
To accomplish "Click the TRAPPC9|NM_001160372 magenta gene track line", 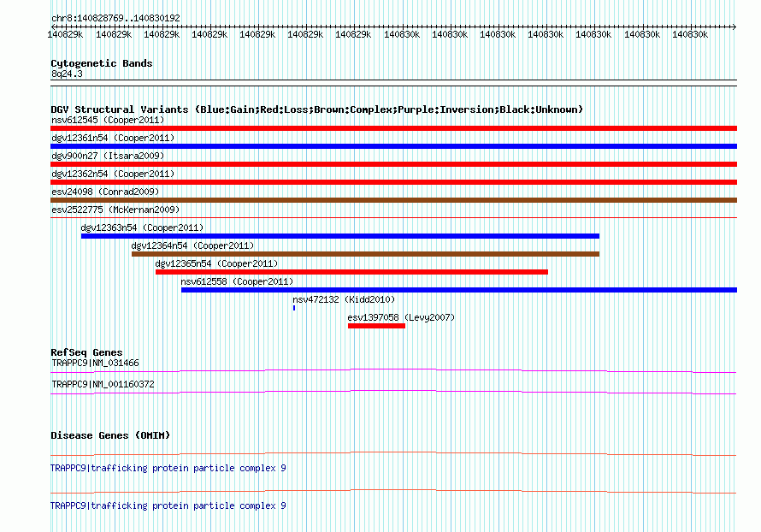I will pyautogui.click(x=393, y=393).
